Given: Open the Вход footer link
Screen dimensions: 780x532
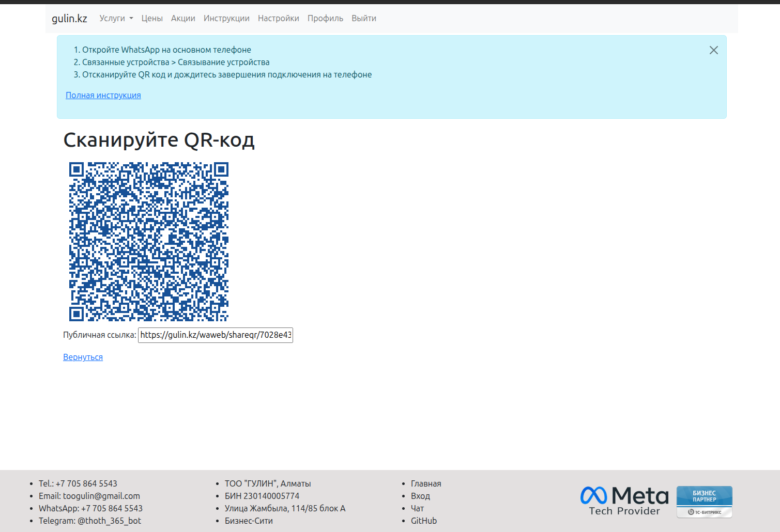Looking at the screenshot, I should [420, 496].
